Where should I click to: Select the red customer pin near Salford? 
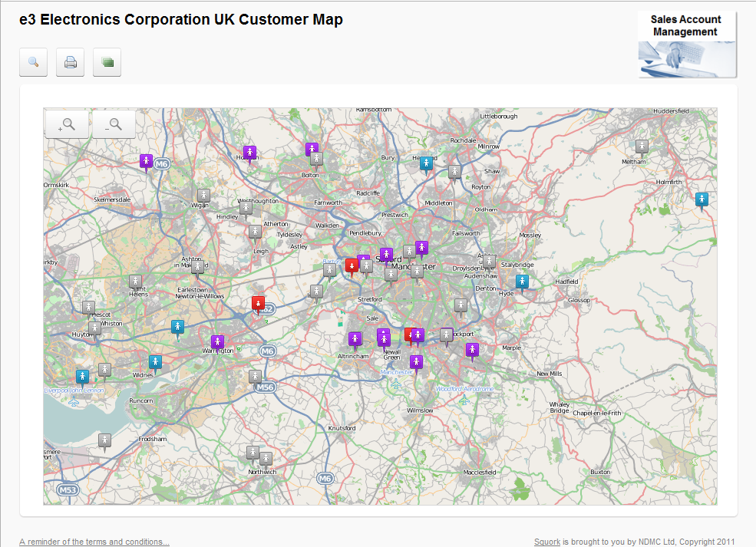352,266
